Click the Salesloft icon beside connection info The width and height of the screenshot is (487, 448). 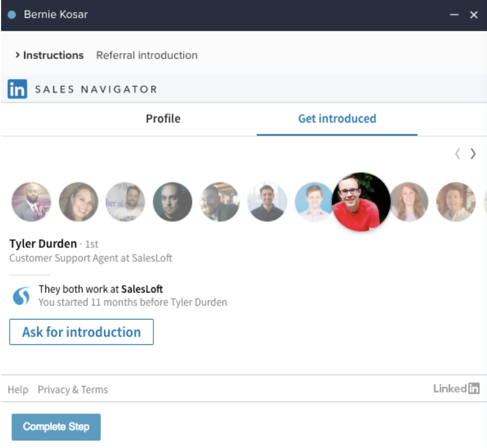[x=21, y=294]
